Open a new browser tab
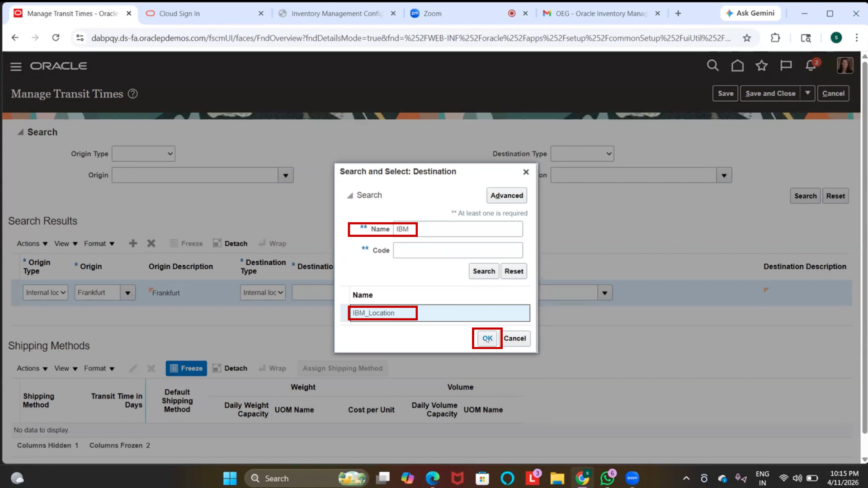Image resolution: width=868 pixels, height=488 pixels. [x=678, y=14]
